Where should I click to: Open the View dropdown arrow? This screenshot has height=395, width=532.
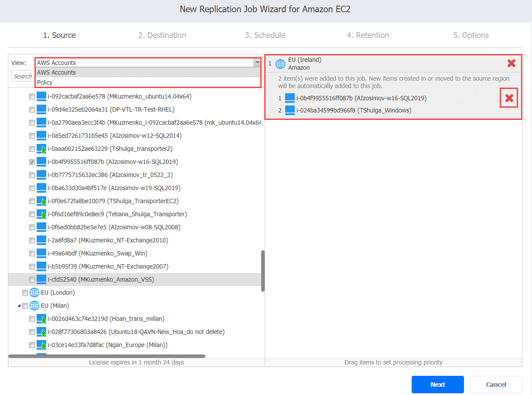(x=257, y=63)
